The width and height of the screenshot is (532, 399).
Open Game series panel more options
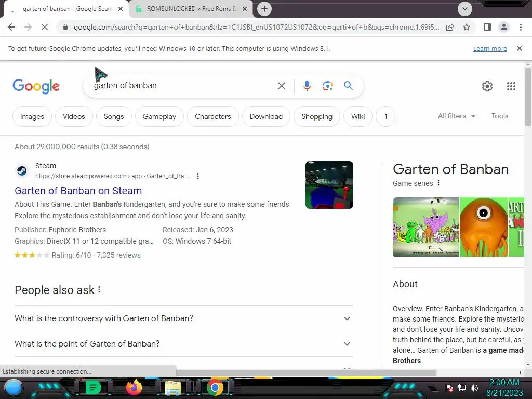(x=438, y=183)
